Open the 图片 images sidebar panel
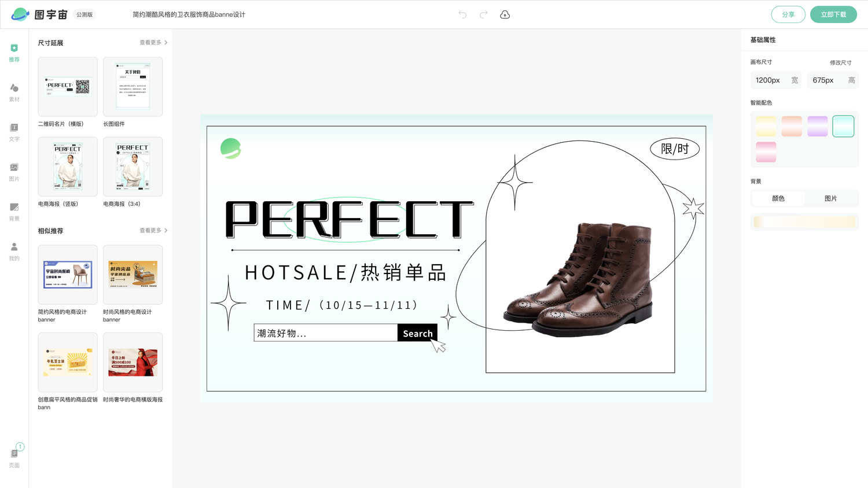Screen dimensions: 868x488 coord(14,172)
